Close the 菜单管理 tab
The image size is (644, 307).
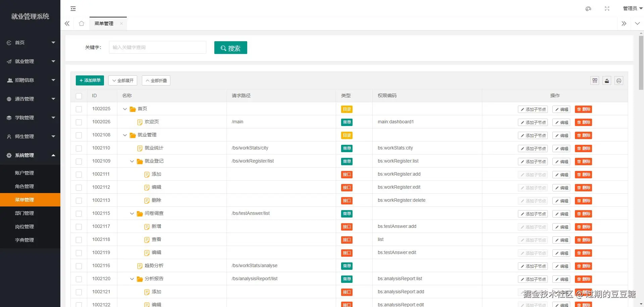coord(121,23)
